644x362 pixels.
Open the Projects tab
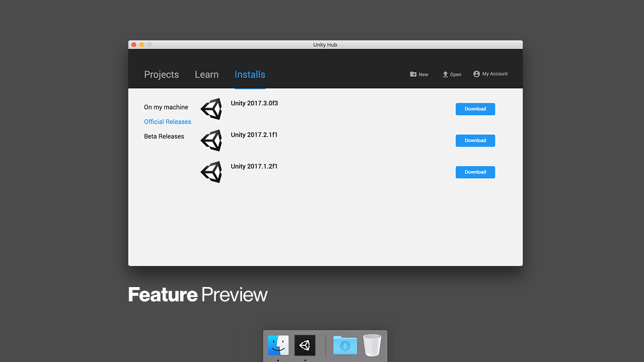162,74
